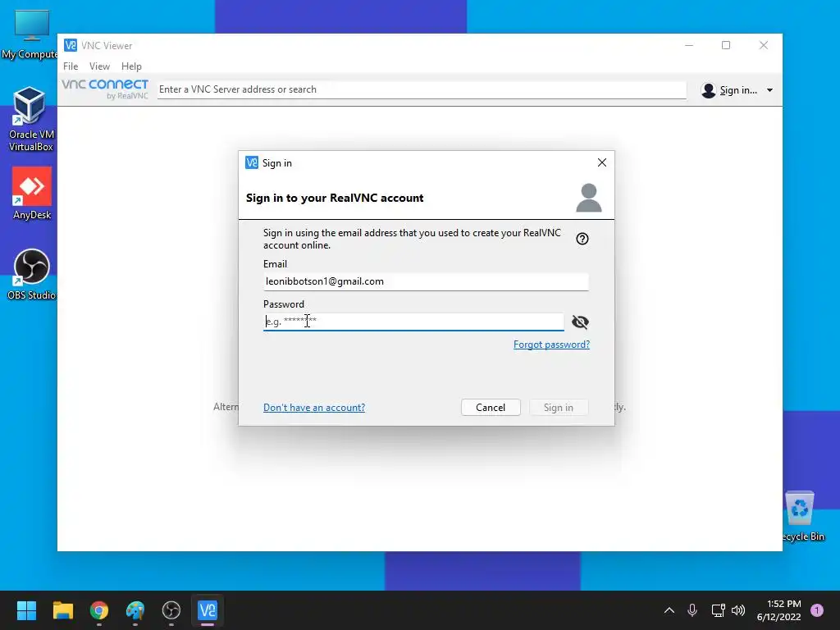This screenshot has width=840, height=630.
Task: Open the Paint palette taskbar app
Action: [135, 610]
